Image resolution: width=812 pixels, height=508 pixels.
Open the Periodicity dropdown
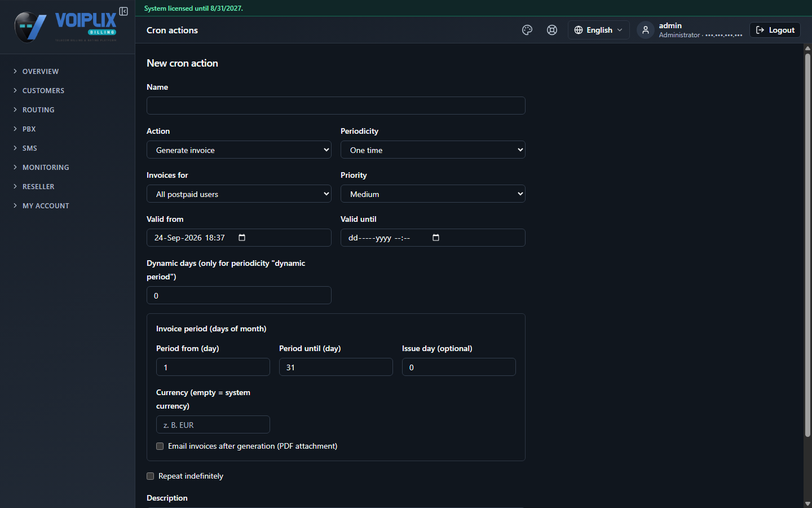433,150
